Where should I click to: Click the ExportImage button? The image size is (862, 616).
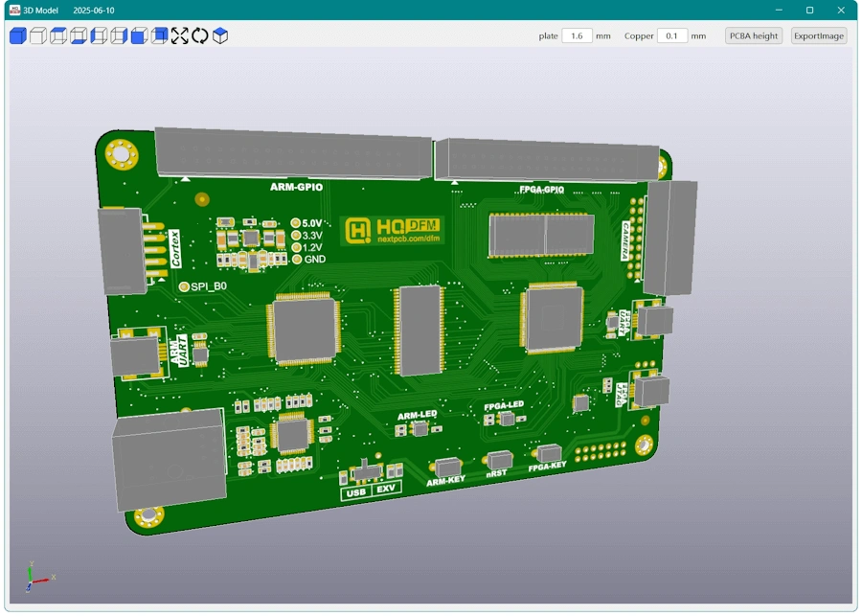(x=818, y=35)
